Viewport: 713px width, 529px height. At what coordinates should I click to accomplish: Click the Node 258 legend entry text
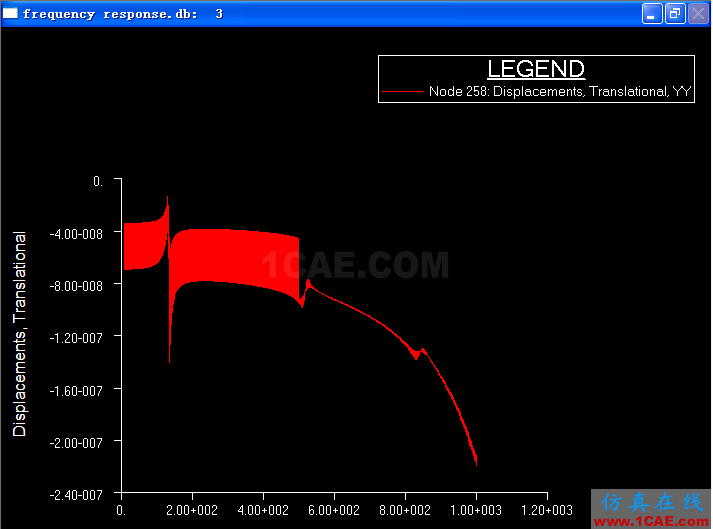[560, 91]
